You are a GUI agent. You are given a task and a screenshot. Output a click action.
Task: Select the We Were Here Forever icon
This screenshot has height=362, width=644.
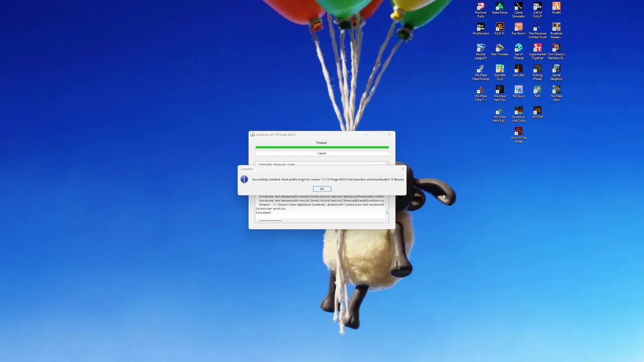pos(480,73)
